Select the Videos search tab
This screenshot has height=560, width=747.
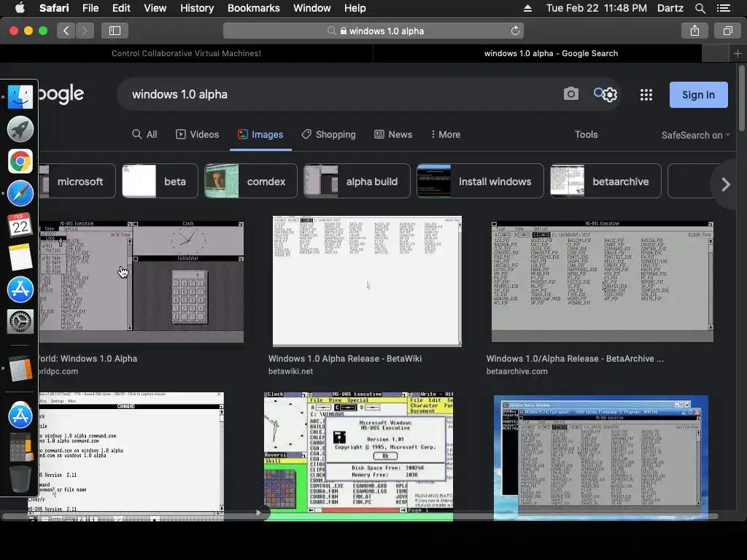[x=197, y=134]
